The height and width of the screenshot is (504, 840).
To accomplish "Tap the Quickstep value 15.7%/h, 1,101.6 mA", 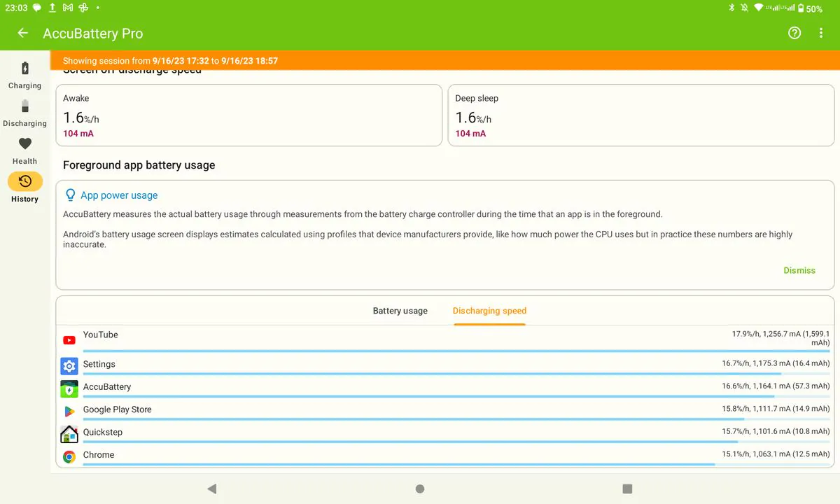I will (x=776, y=432).
